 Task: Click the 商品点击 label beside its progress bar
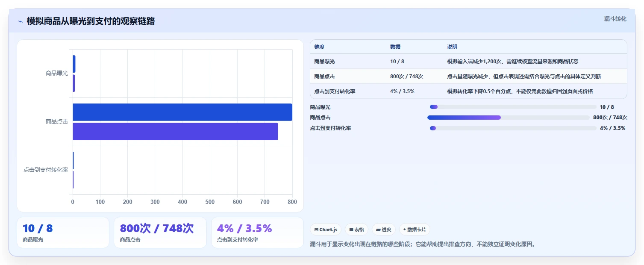320,118
